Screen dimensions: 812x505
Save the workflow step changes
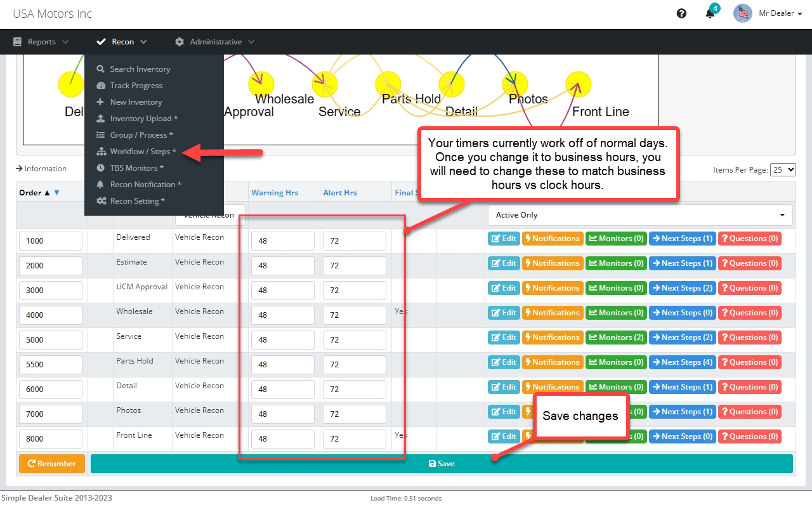[x=442, y=464]
